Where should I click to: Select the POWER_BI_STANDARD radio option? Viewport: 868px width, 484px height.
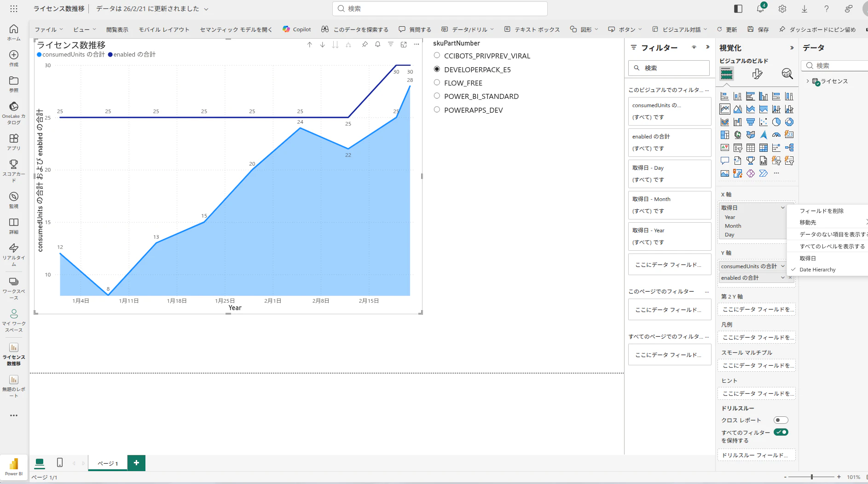coord(437,96)
